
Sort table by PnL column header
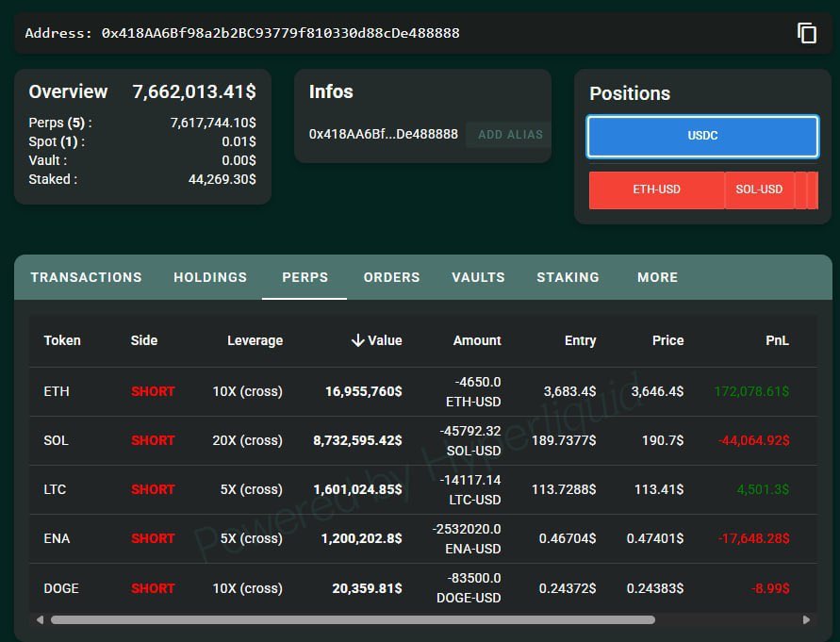(x=778, y=340)
